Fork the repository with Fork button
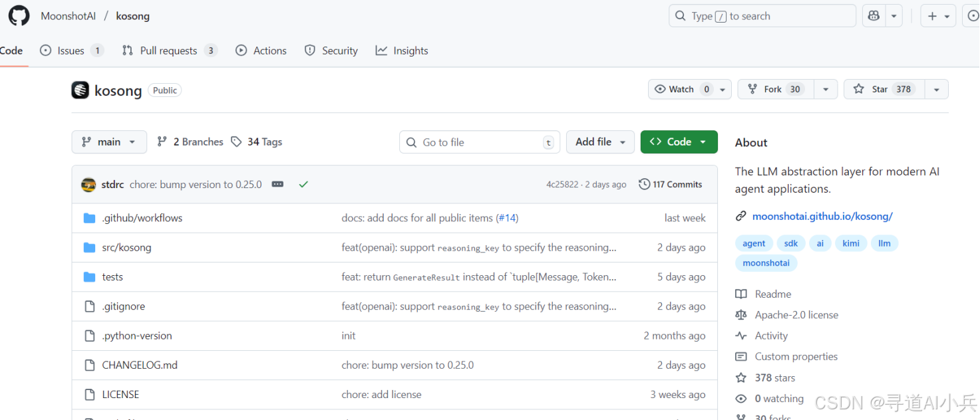The width and height of the screenshot is (980, 420). [x=776, y=89]
